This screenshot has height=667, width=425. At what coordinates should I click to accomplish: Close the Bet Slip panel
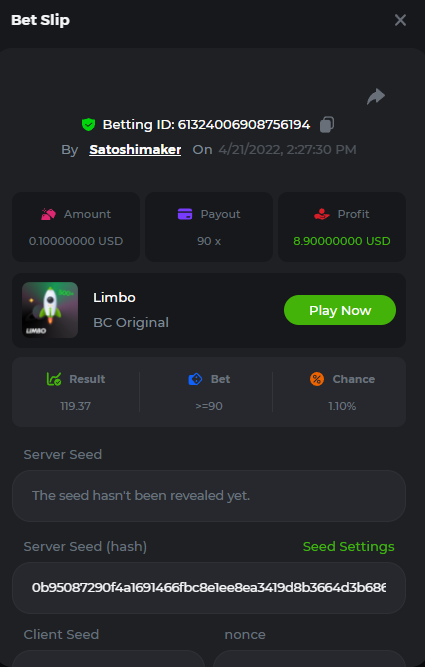pos(400,20)
